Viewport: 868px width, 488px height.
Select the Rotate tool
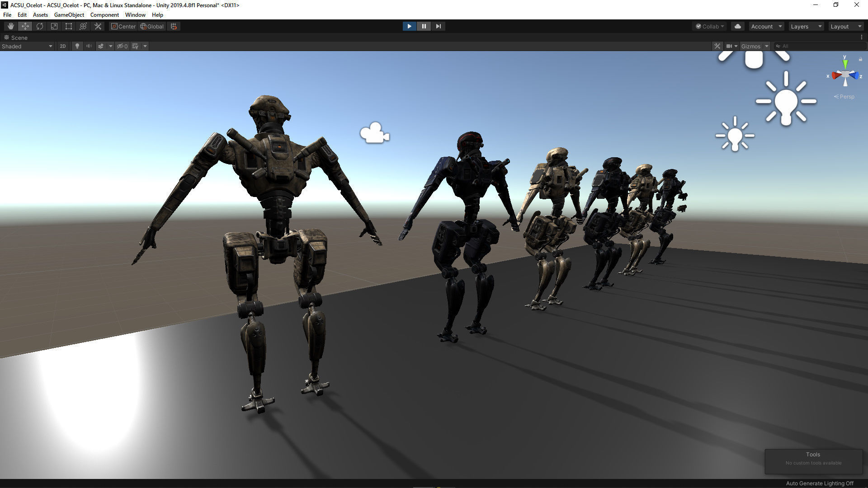click(x=40, y=26)
